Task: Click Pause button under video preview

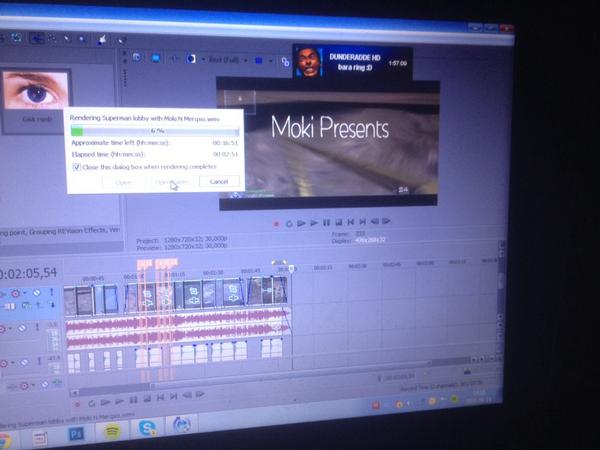Action: pyautogui.click(x=326, y=222)
